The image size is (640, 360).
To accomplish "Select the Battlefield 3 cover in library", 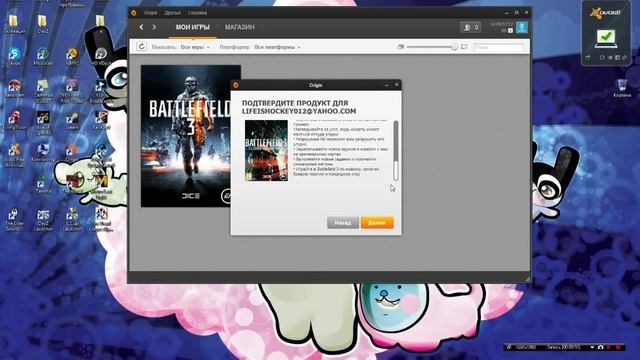I will point(191,136).
